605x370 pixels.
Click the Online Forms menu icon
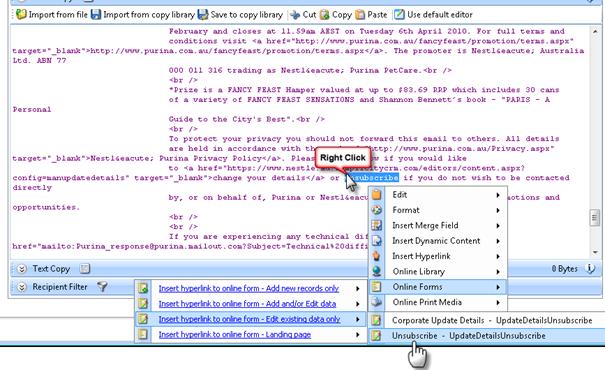[x=377, y=287]
